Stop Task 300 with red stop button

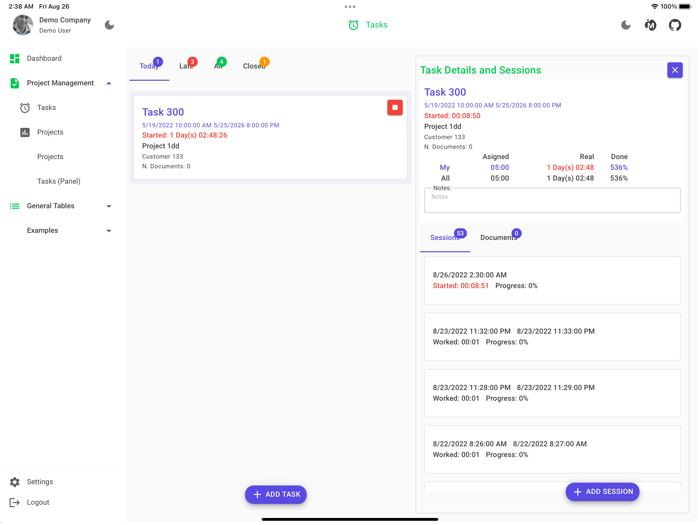395,108
